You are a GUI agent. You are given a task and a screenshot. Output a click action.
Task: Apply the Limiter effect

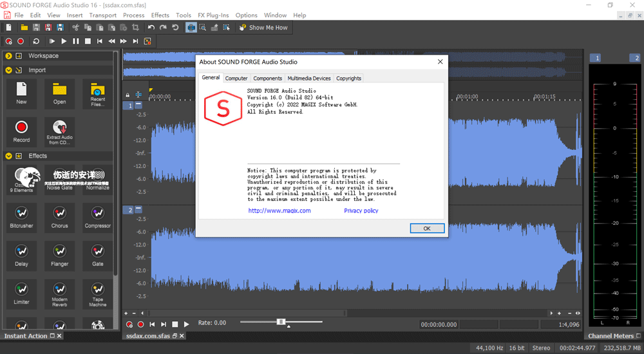pos(21,294)
